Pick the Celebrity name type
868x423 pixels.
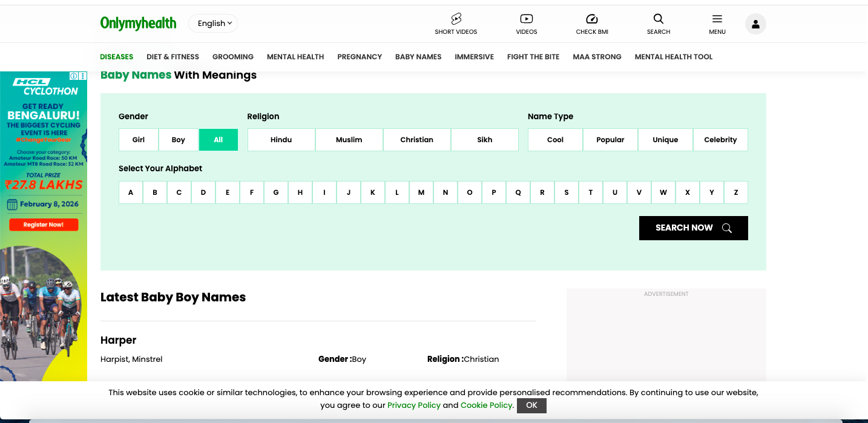[720, 140]
